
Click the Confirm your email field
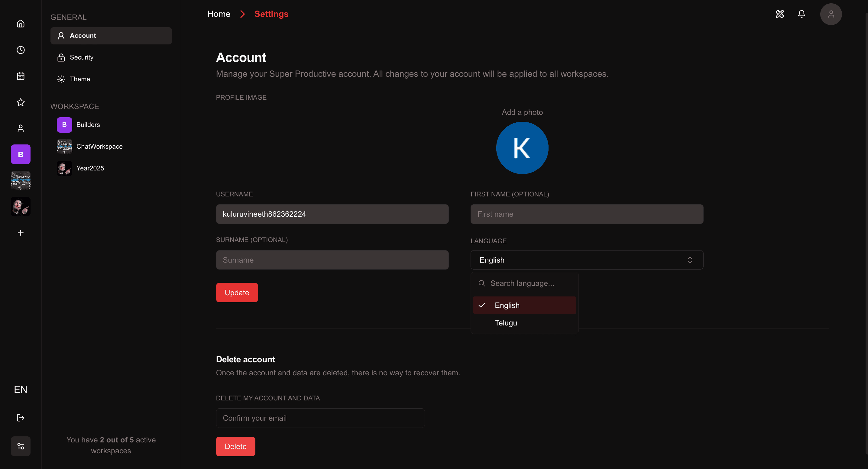click(320, 418)
